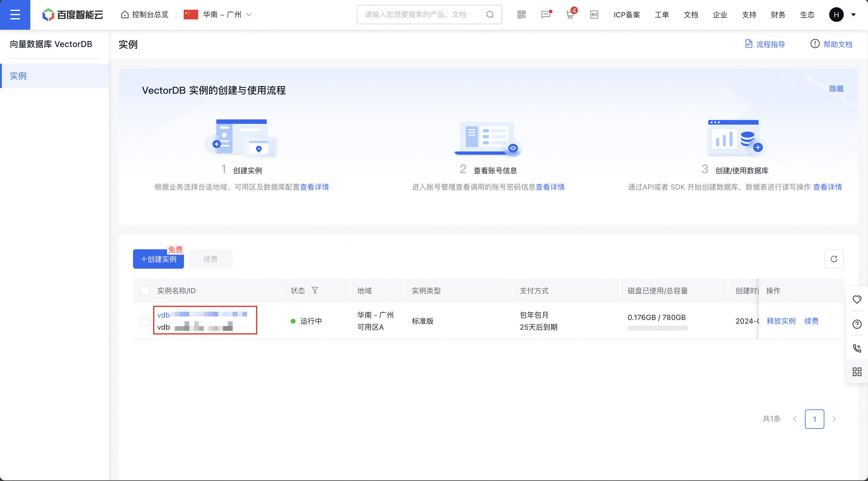
Task: Click the floating help question icon
Action: tap(857, 324)
